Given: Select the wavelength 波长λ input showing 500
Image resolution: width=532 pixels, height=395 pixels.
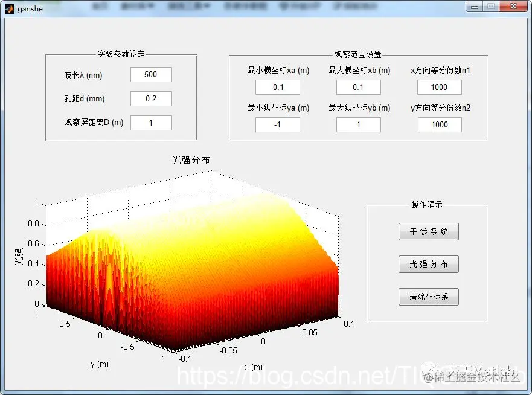Looking at the screenshot, I should tap(150, 74).
